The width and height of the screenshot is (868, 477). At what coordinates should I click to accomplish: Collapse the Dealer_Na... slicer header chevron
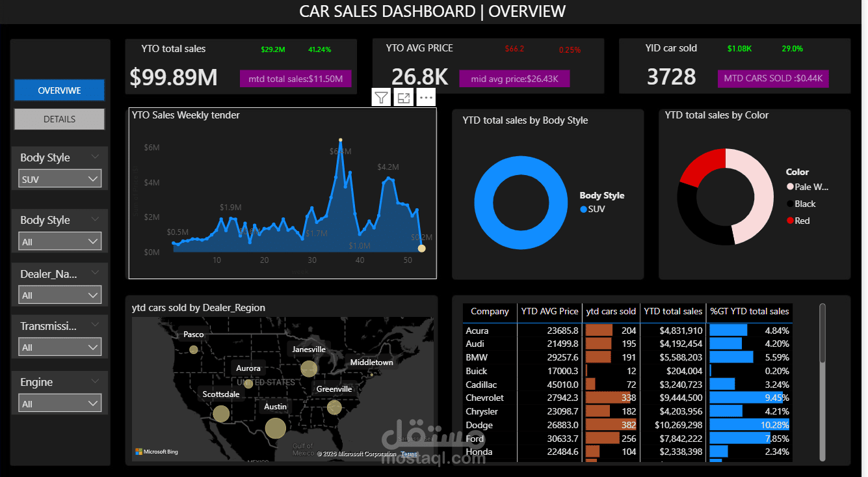coord(96,273)
